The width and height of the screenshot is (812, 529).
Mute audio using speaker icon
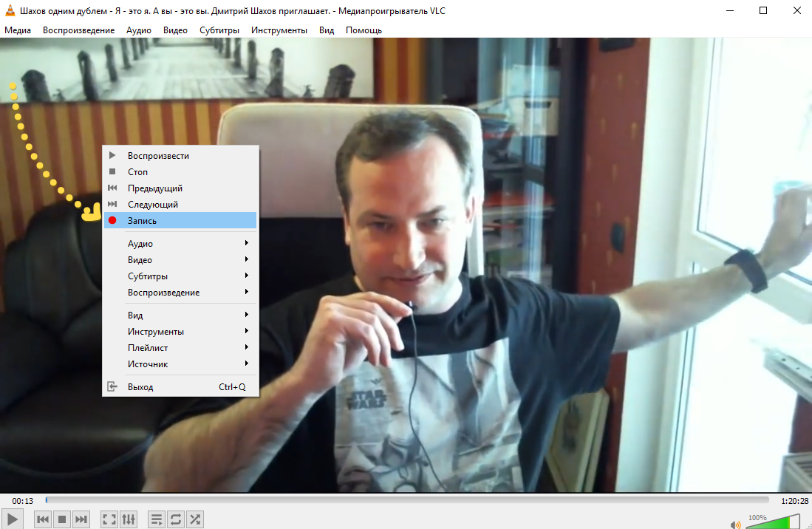pyautogui.click(x=735, y=525)
